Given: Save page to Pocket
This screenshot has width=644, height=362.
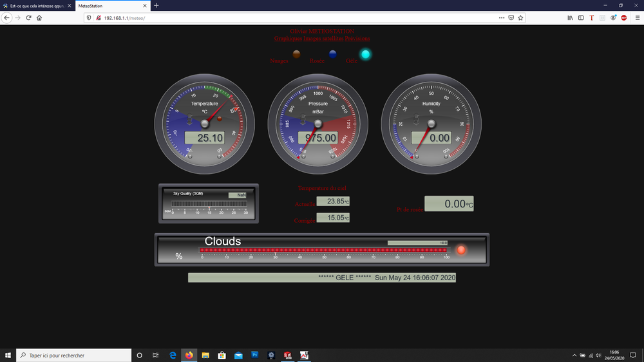Looking at the screenshot, I should coord(511,18).
